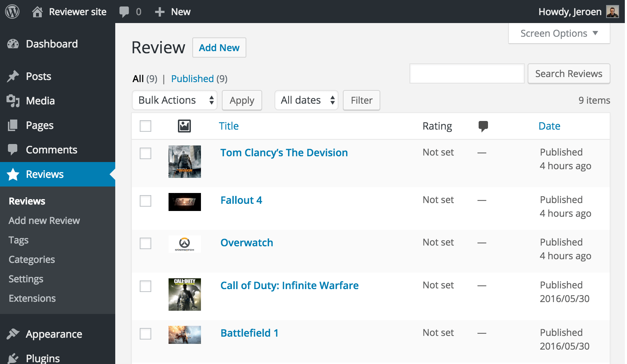Check the Call of Duty row checkbox
Image resolution: width=627 pixels, height=364 pixels.
coord(145,286)
